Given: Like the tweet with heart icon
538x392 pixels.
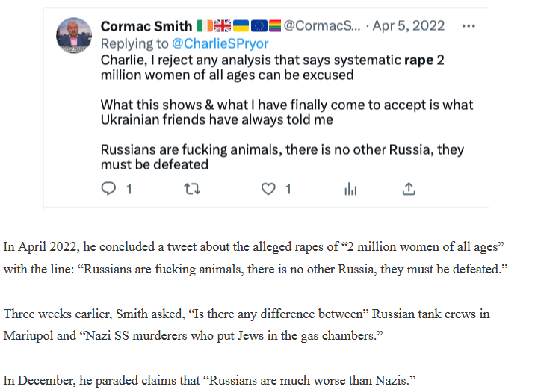Looking at the screenshot, I should [x=268, y=189].
